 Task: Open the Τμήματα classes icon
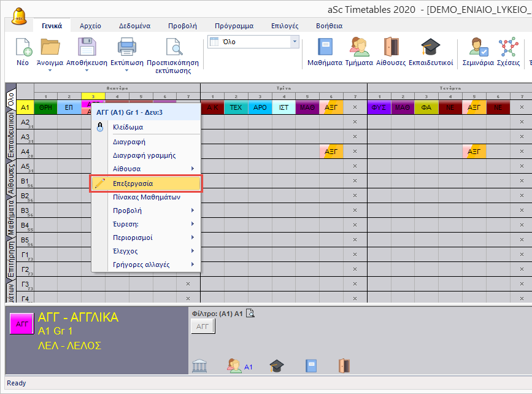pyautogui.click(x=359, y=48)
